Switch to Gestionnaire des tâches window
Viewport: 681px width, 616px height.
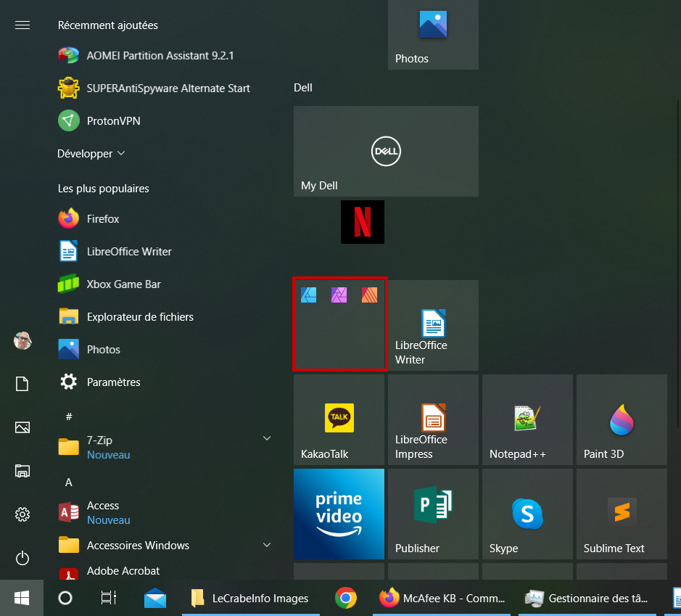click(587, 598)
